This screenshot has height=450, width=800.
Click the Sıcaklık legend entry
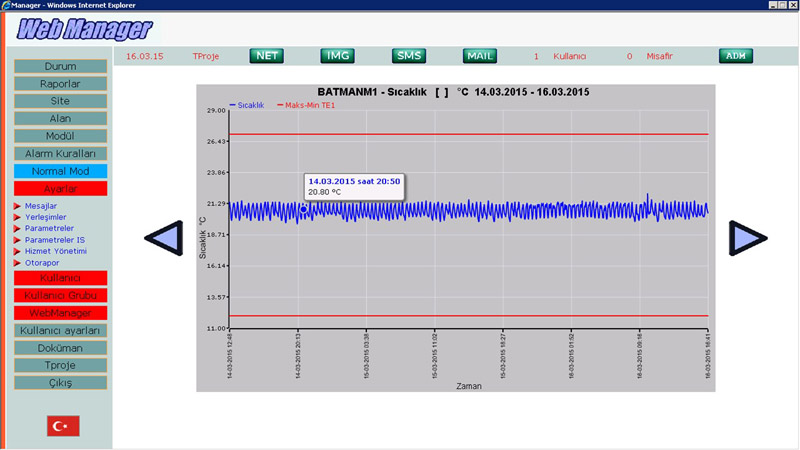[247, 105]
